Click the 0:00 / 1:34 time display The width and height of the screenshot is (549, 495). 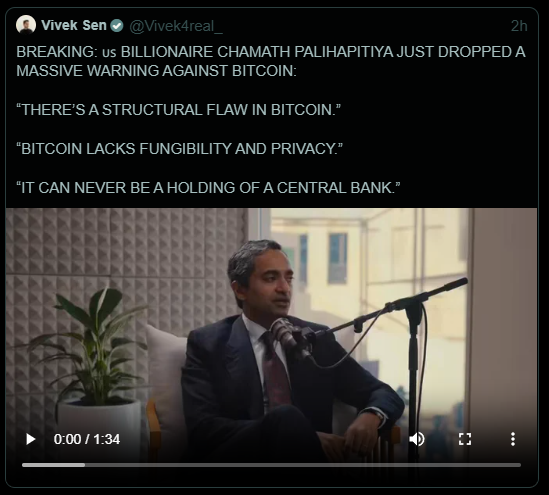coord(87,439)
